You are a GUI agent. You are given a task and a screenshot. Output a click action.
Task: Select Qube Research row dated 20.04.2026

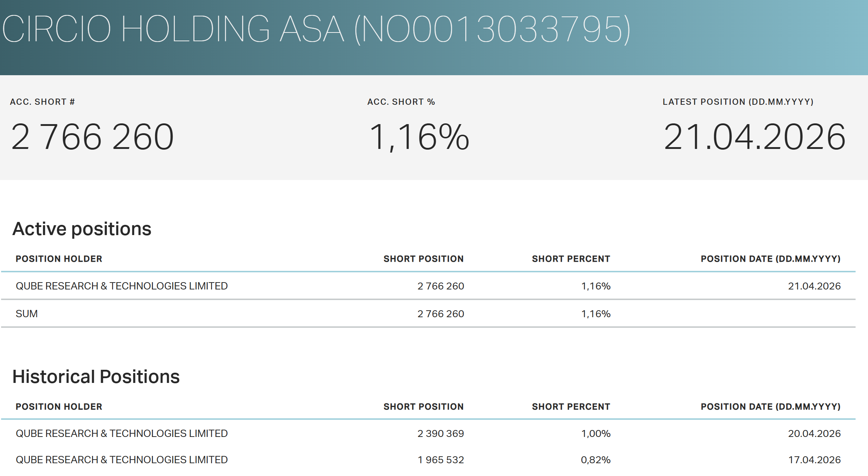point(122,433)
